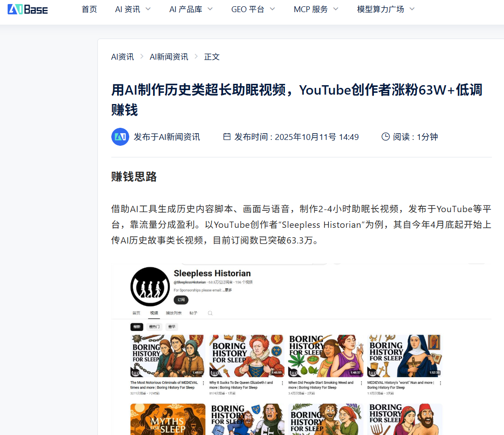This screenshot has width=504, height=435.
Task: Click the breadcrumb arrow after AI新闻资讯
Action: 196,57
